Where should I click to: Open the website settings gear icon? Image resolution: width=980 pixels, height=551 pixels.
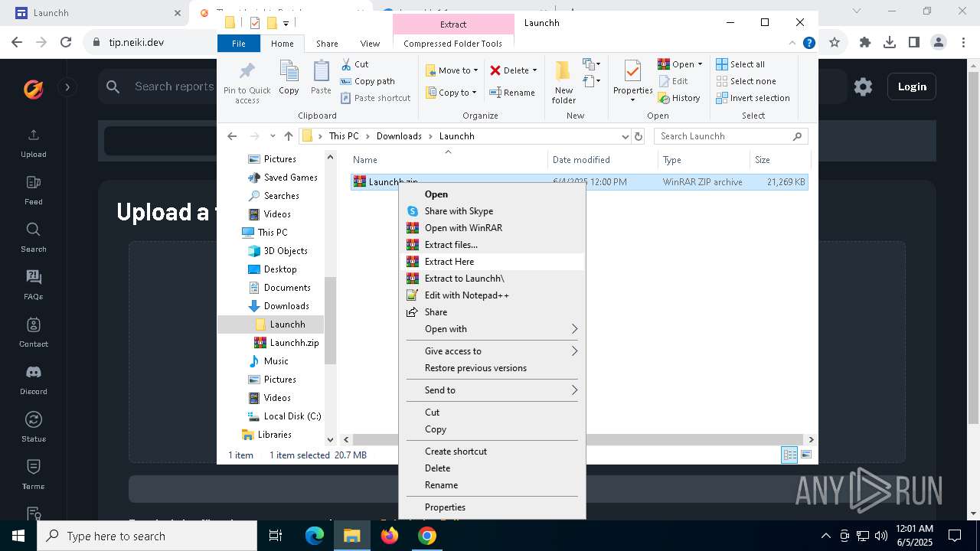(x=863, y=86)
